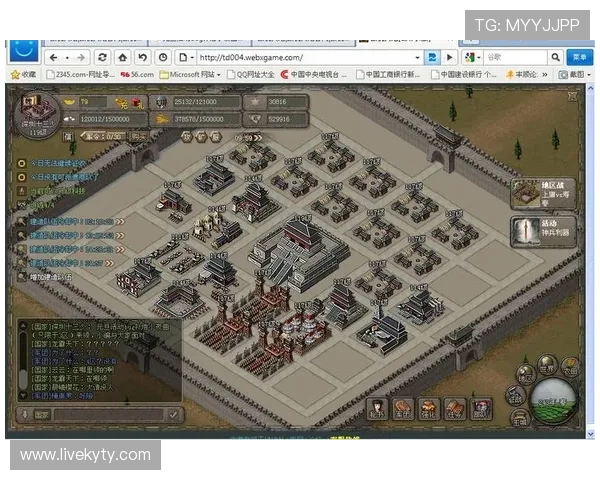The height and width of the screenshot is (480, 600).
Task: Click the browser address bar URL
Action: click(300, 57)
